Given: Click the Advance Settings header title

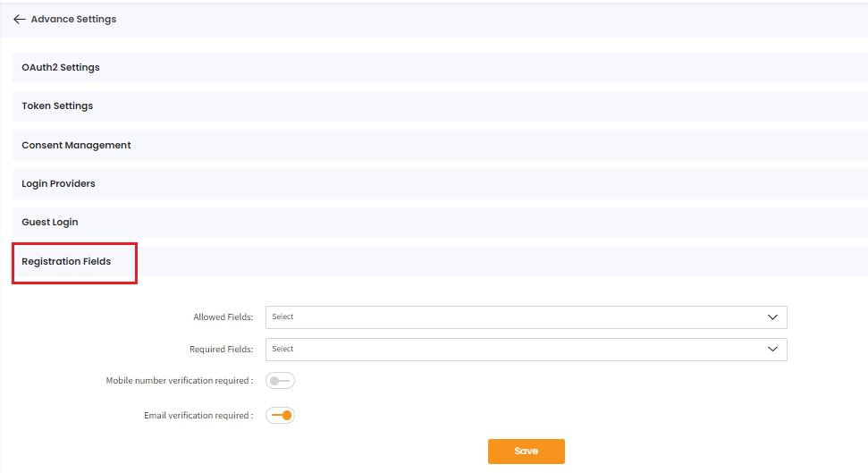Looking at the screenshot, I should 73,19.
